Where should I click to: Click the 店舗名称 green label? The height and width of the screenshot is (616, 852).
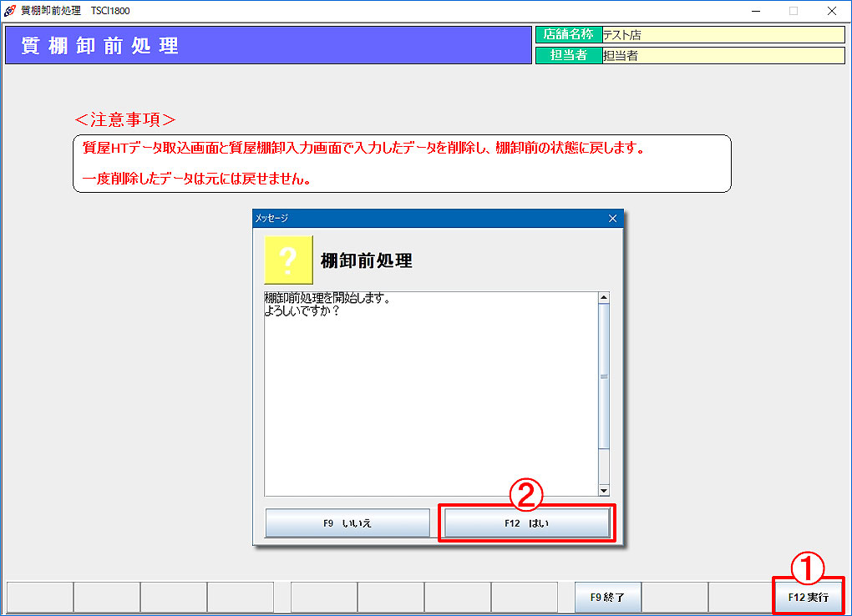[569, 34]
